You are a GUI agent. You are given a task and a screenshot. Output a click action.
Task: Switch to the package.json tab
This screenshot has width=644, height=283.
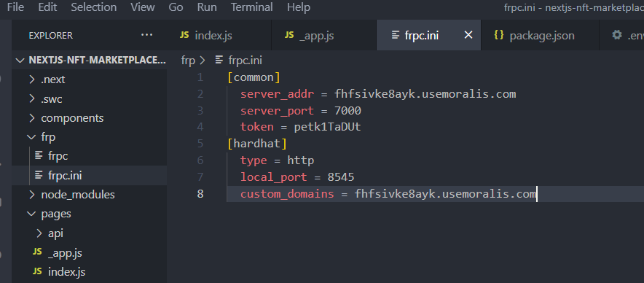(539, 35)
